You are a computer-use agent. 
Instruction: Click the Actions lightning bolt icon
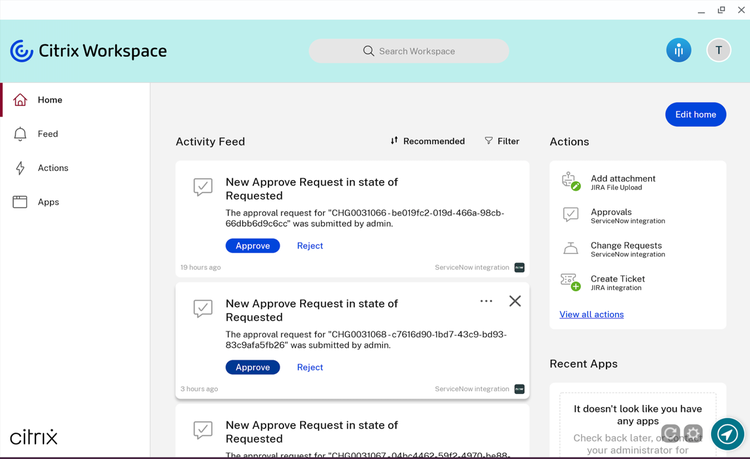[x=20, y=168]
